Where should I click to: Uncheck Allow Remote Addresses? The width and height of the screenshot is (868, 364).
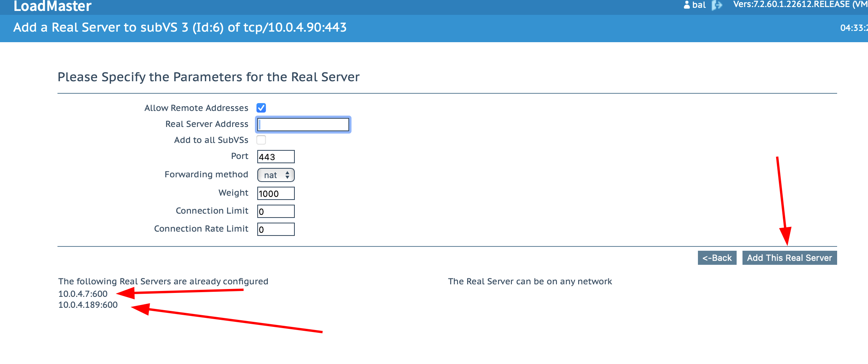tap(261, 108)
